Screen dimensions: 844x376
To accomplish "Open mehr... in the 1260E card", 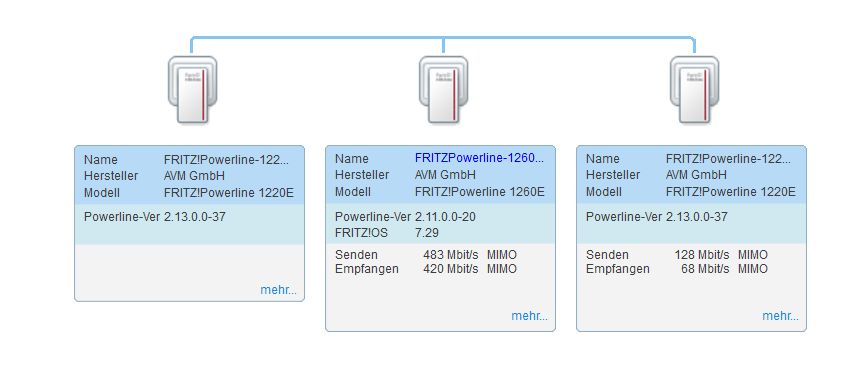I will [x=529, y=316].
